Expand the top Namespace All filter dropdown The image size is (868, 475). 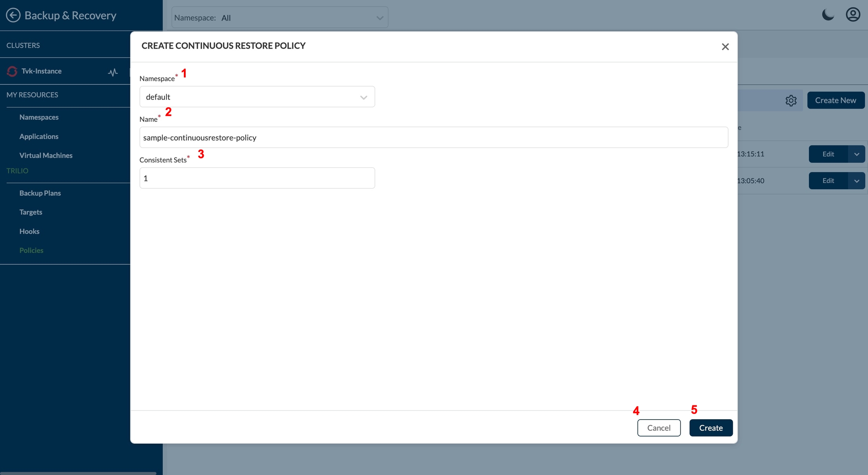pyautogui.click(x=280, y=18)
